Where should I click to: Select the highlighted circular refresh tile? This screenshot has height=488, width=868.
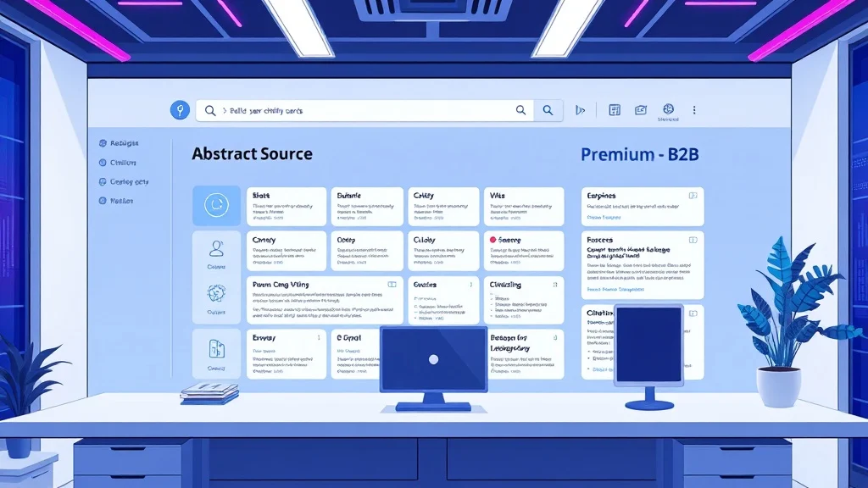tap(216, 205)
